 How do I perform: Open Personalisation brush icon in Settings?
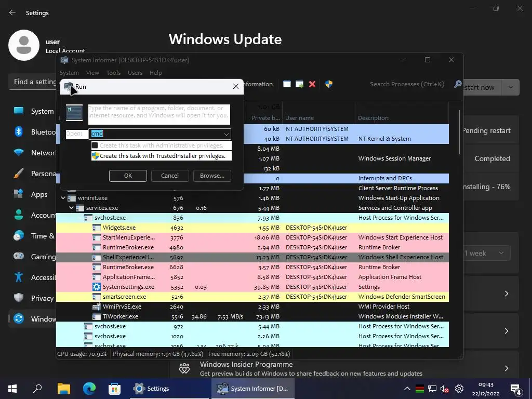pos(19,174)
